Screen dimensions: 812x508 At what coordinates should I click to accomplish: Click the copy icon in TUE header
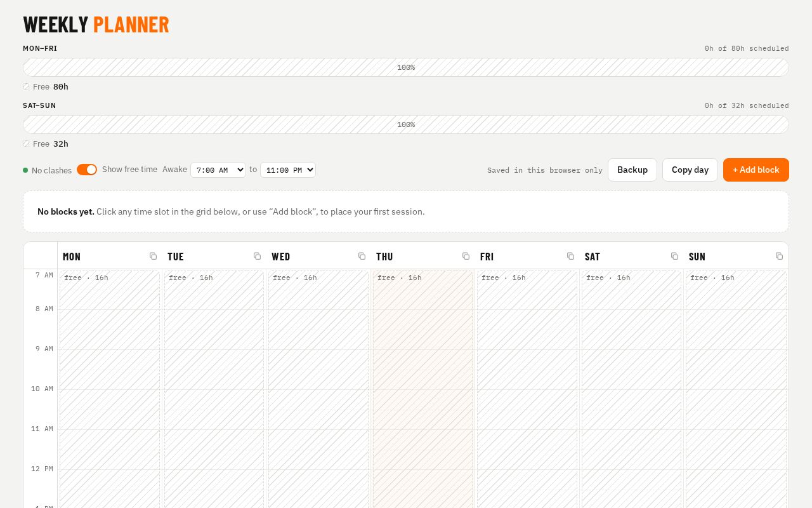point(257,256)
